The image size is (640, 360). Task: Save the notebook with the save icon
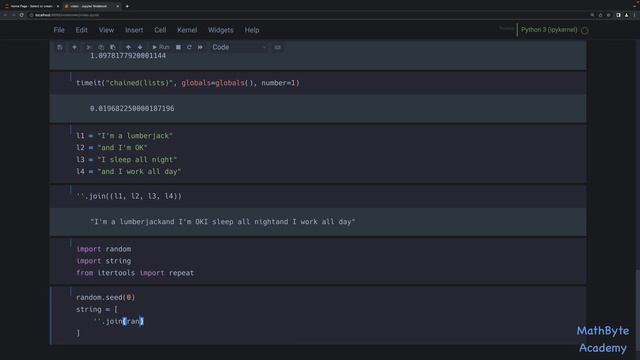[x=60, y=47]
